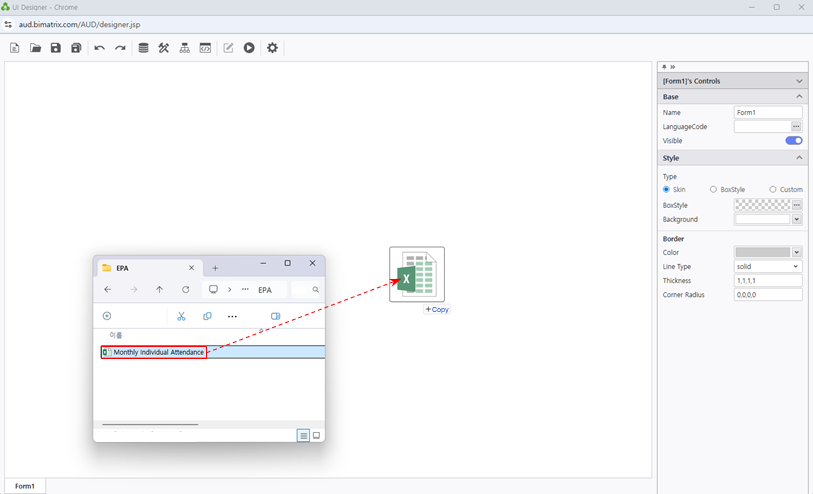The width and height of the screenshot is (813, 494).
Task: Select the BoxStyle type radio button
Action: (713, 189)
